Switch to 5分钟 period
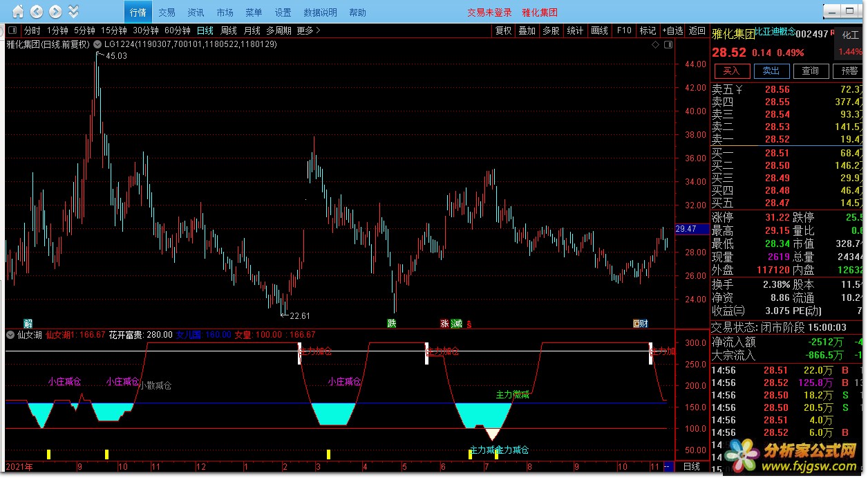Image resolution: width=868 pixels, height=478 pixels. (x=84, y=30)
